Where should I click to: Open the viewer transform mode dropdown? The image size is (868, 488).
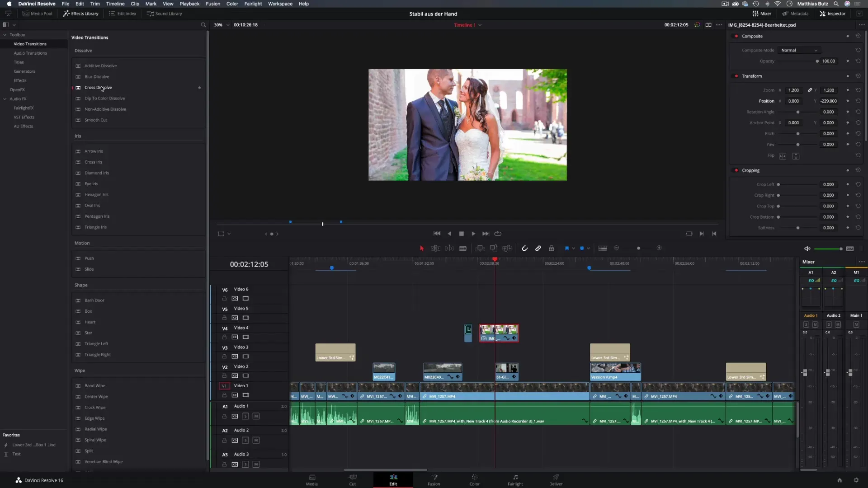click(x=229, y=234)
